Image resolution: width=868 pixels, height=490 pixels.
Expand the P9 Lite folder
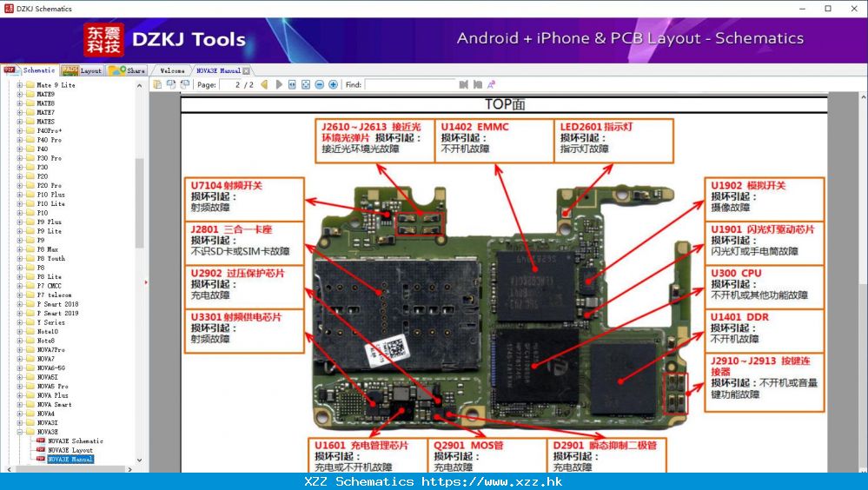[19, 231]
